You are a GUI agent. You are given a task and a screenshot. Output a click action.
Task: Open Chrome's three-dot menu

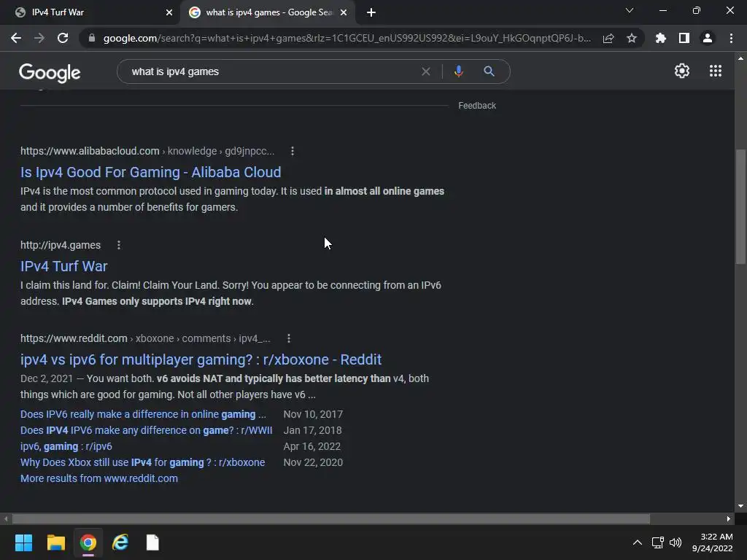[731, 38]
